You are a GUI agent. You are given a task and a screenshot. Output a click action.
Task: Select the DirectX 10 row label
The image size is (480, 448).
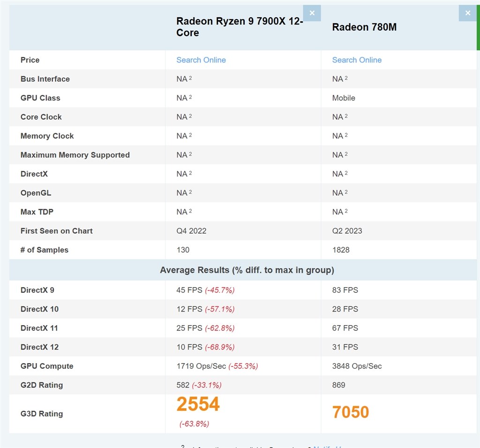39,309
